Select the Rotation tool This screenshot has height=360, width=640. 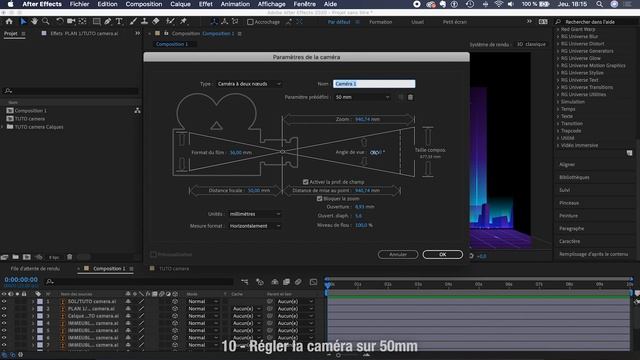60,21
